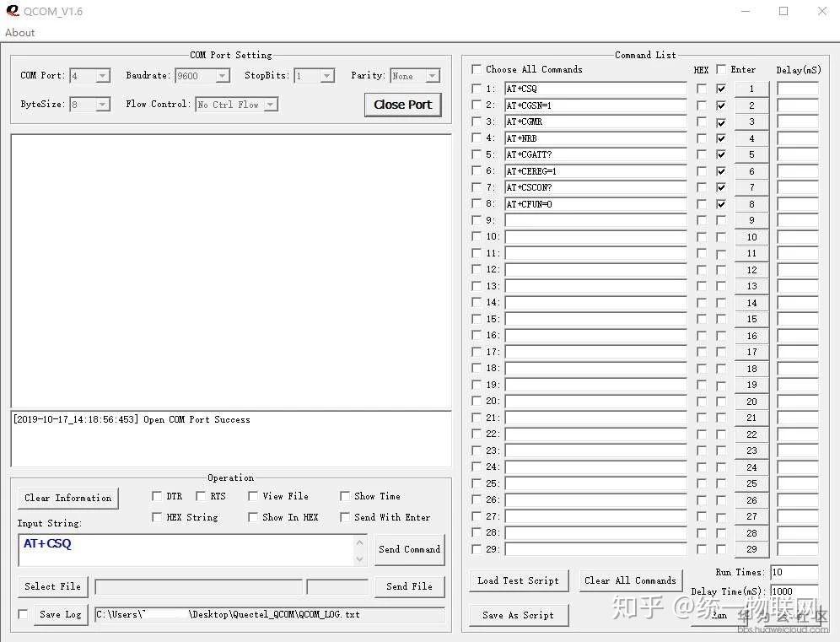Toggle HEX String option
The width and height of the screenshot is (840, 642).
pos(156,517)
